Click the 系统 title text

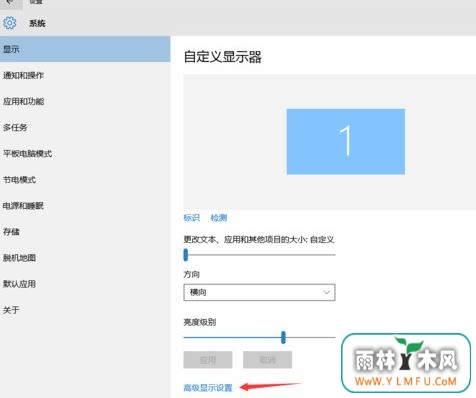click(x=37, y=23)
